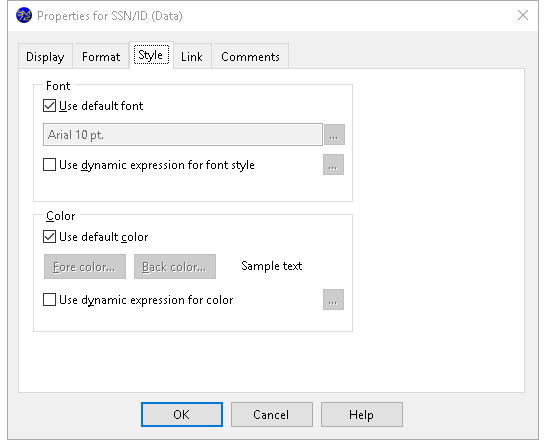This screenshot has height=447, width=546.
Task: Click the Cancel button
Action: (272, 414)
